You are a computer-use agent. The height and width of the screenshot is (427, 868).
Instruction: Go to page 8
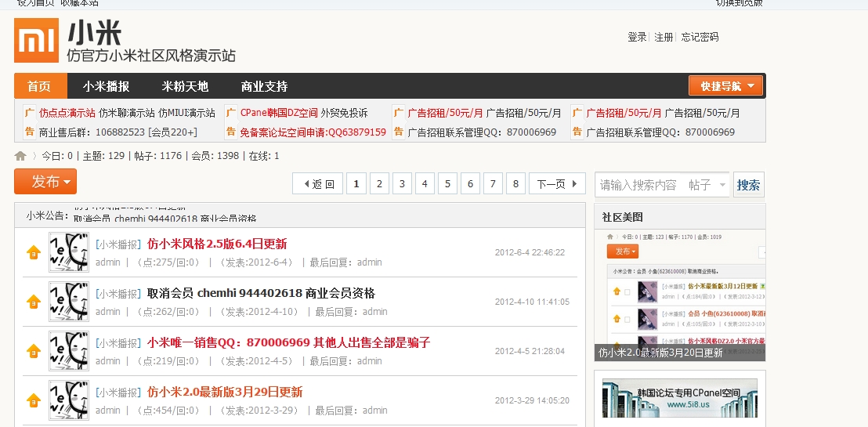[x=515, y=184]
